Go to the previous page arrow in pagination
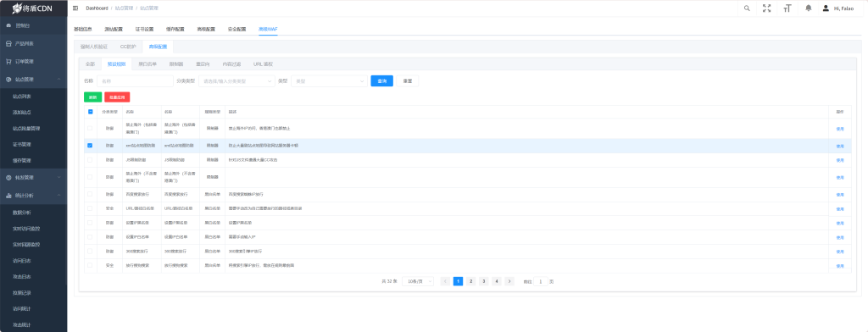This screenshot has height=332, width=868. click(x=445, y=281)
